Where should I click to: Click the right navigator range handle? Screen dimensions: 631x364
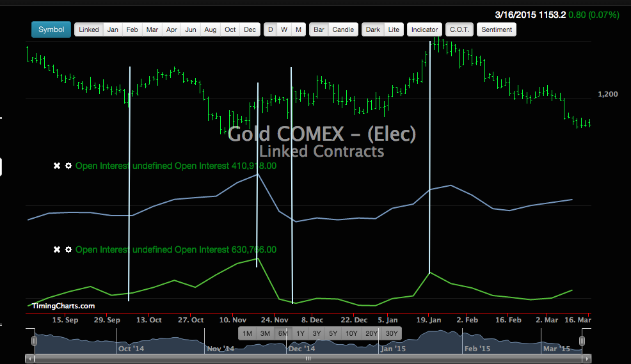coord(582,341)
